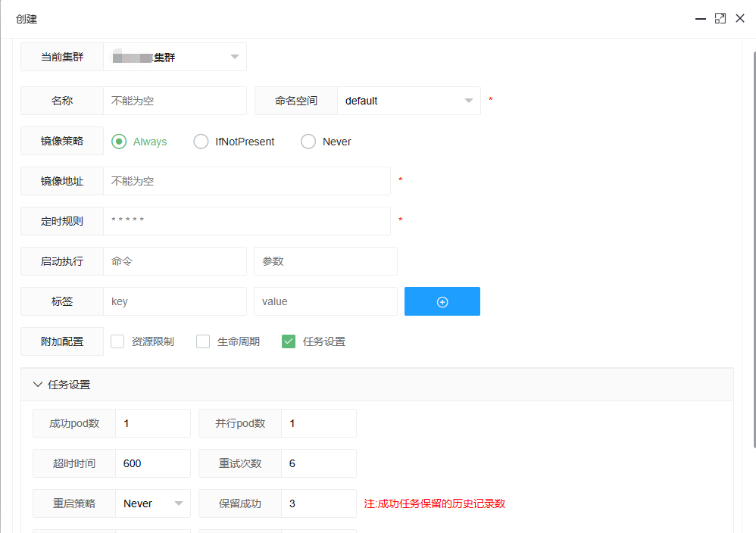
Task: Click the 定时规则 cron input
Action: [x=247, y=221]
